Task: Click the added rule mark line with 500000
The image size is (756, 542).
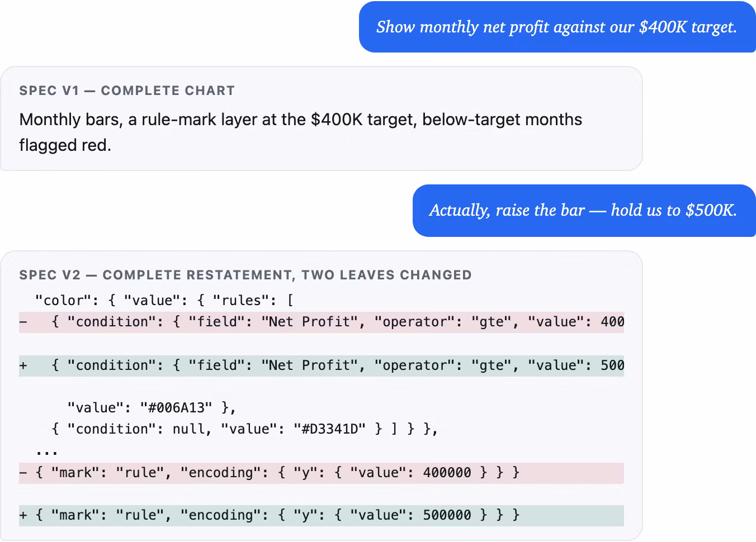Action: coord(322,515)
